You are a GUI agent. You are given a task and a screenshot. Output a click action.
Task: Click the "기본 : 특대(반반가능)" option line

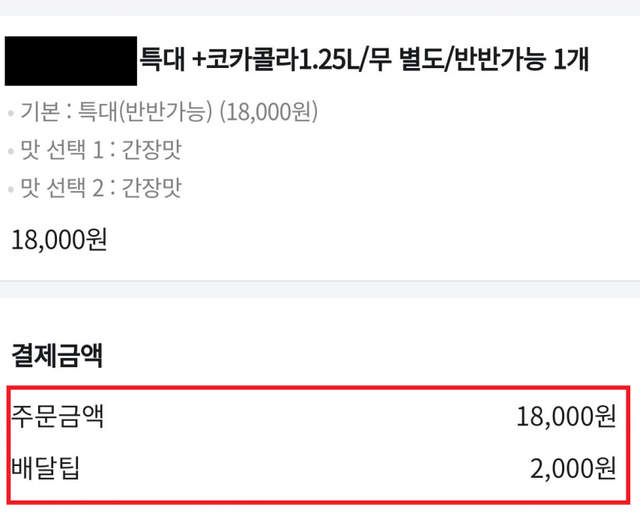pos(115,112)
